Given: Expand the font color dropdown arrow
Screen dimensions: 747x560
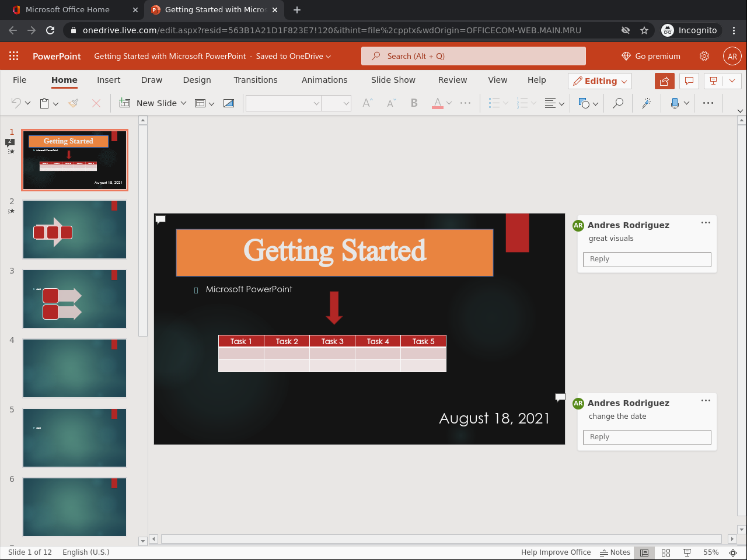Looking at the screenshot, I should pyautogui.click(x=449, y=103).
